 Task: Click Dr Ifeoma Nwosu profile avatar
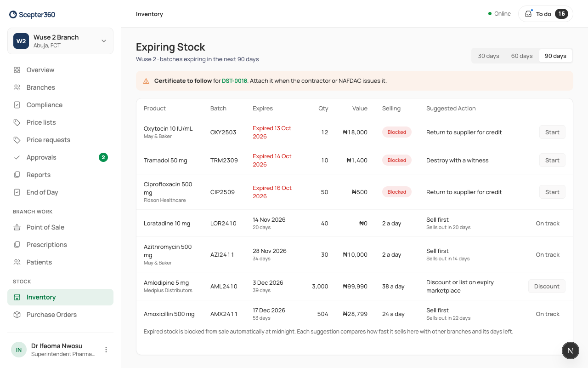click(x=19, y=350)
